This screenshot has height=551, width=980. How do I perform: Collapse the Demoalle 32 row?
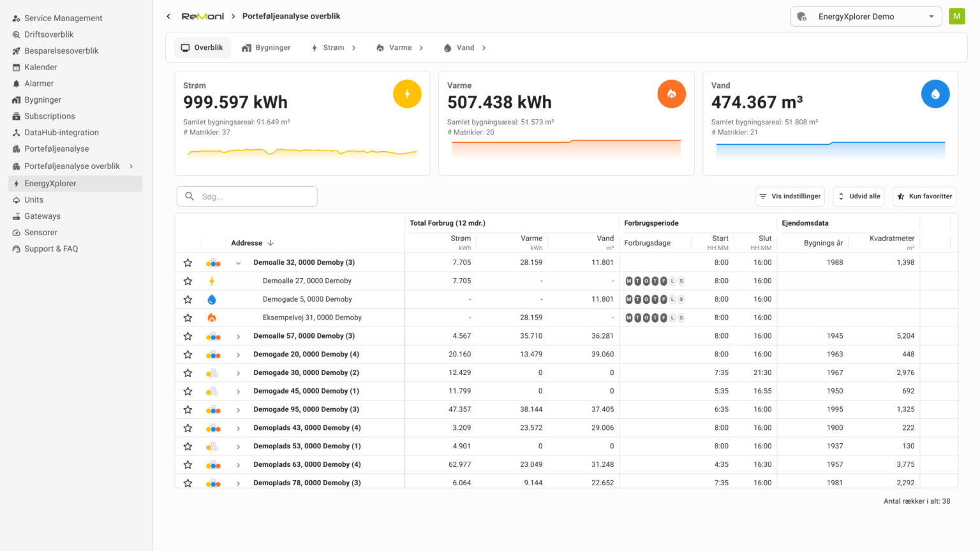(238, 263)
